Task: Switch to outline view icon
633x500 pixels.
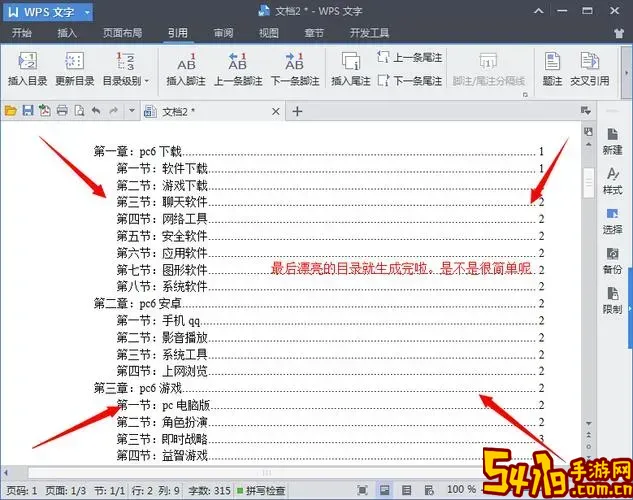Action: [407, 490]
